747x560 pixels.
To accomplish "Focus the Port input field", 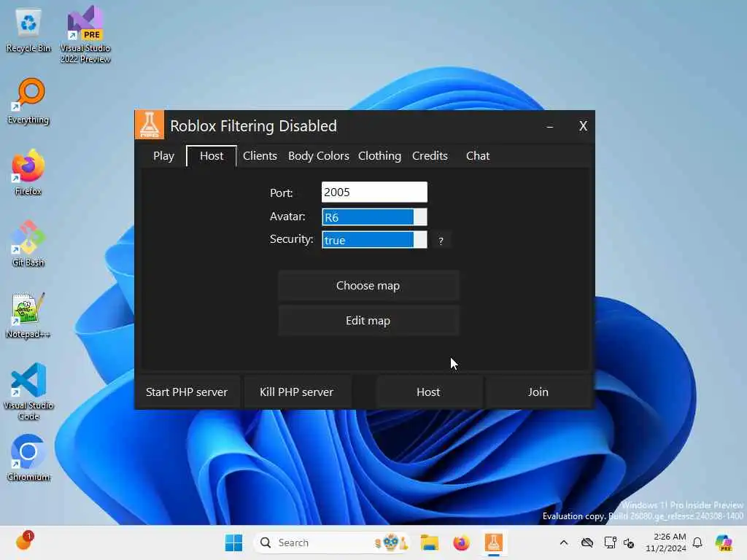I will click(374, 192).
